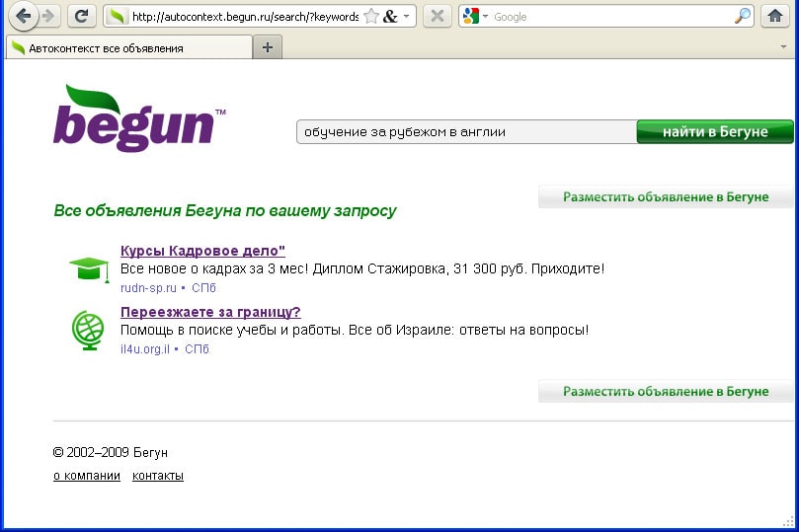Screen dimensions: 799x532
Task: Click the stop loading X button
Action: [x=438, y=16]
